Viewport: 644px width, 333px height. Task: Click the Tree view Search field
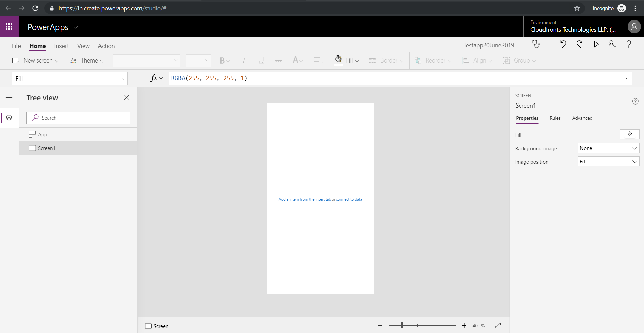click(x=78, y=118)
